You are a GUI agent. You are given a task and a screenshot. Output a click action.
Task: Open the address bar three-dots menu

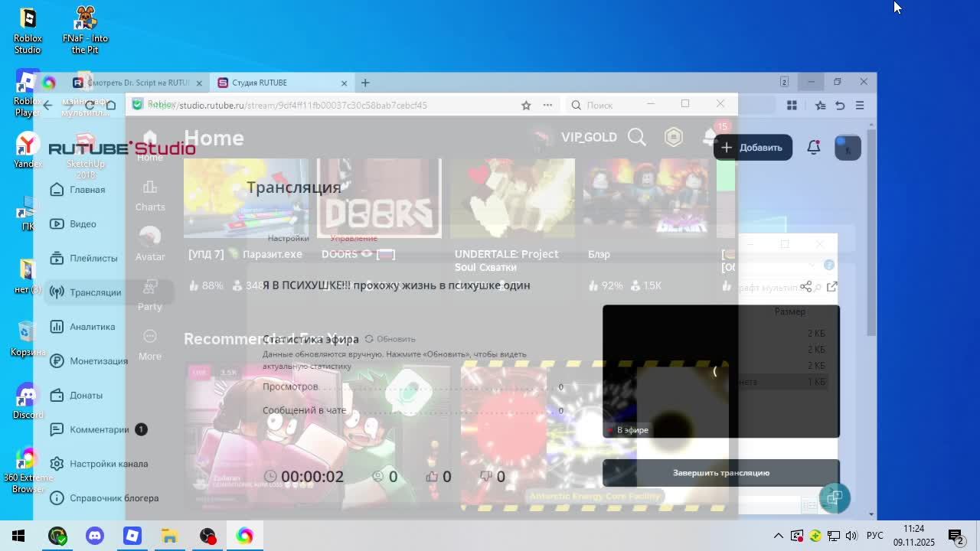point(547,105)
